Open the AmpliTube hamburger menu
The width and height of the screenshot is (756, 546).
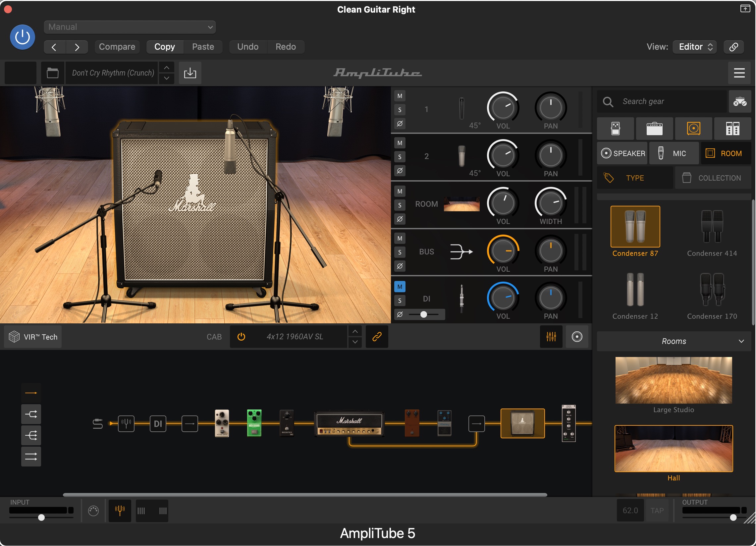[739, 73]
